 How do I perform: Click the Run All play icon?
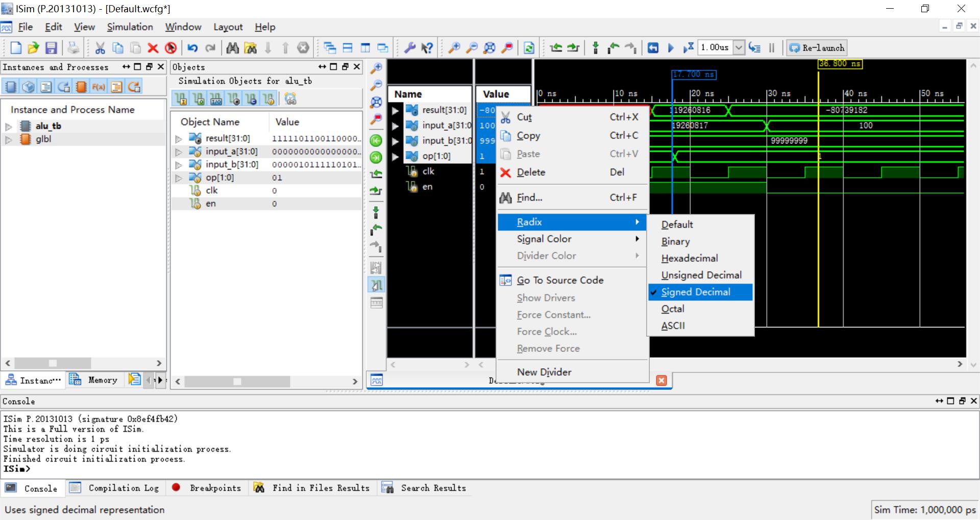(x=671, y=48)
